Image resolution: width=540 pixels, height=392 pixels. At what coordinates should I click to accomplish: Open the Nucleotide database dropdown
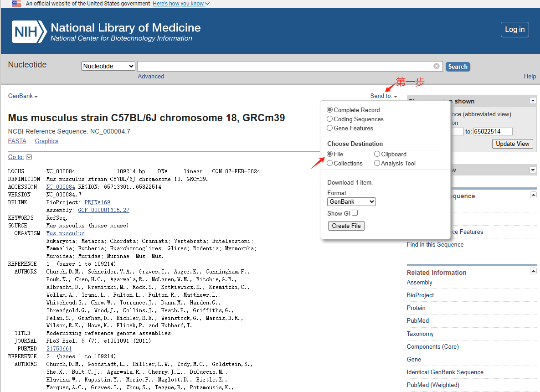pyautogui.click(x=108, y=66)
